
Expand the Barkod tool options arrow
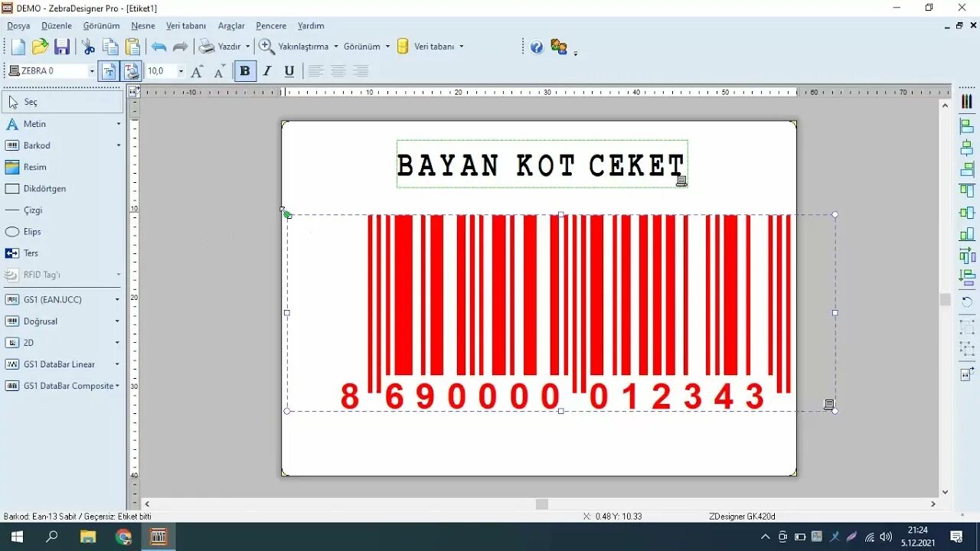[x=119, y=145]
